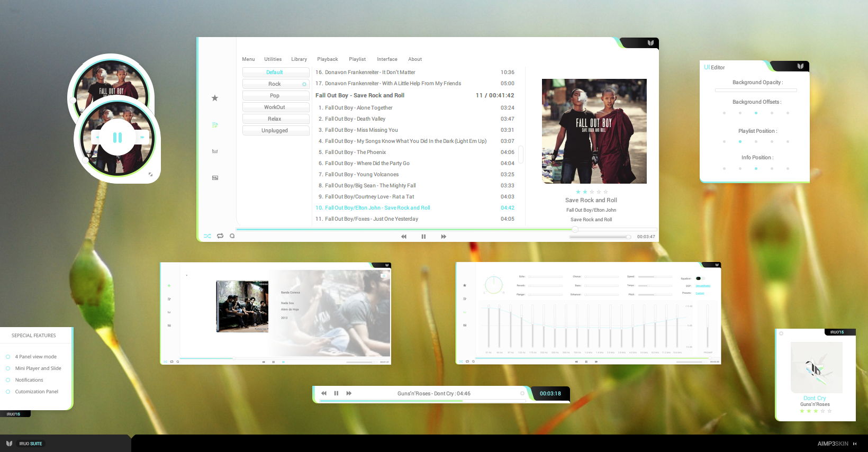
Task: Pause using the round mini player button
Action: pos(117,138)
